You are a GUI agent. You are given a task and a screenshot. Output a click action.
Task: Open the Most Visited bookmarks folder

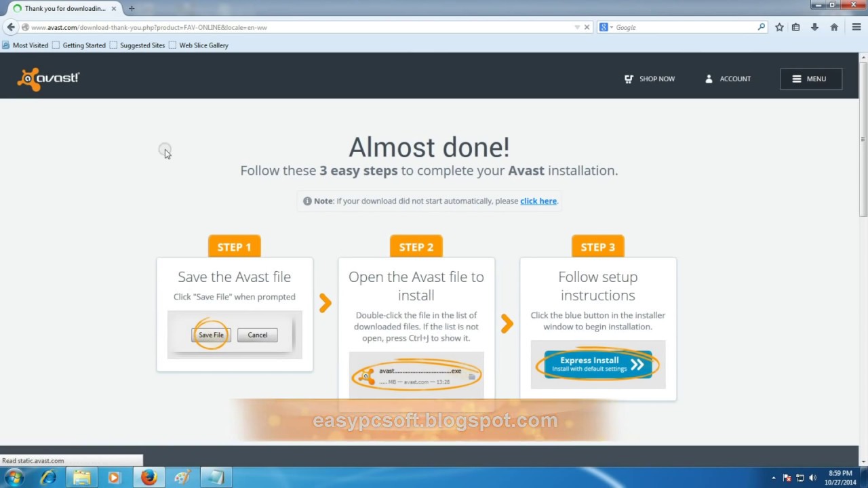tap(25, 45)
